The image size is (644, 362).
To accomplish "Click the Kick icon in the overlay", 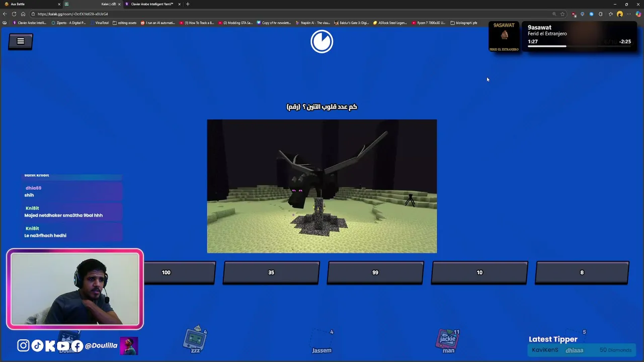I will 50,345.
